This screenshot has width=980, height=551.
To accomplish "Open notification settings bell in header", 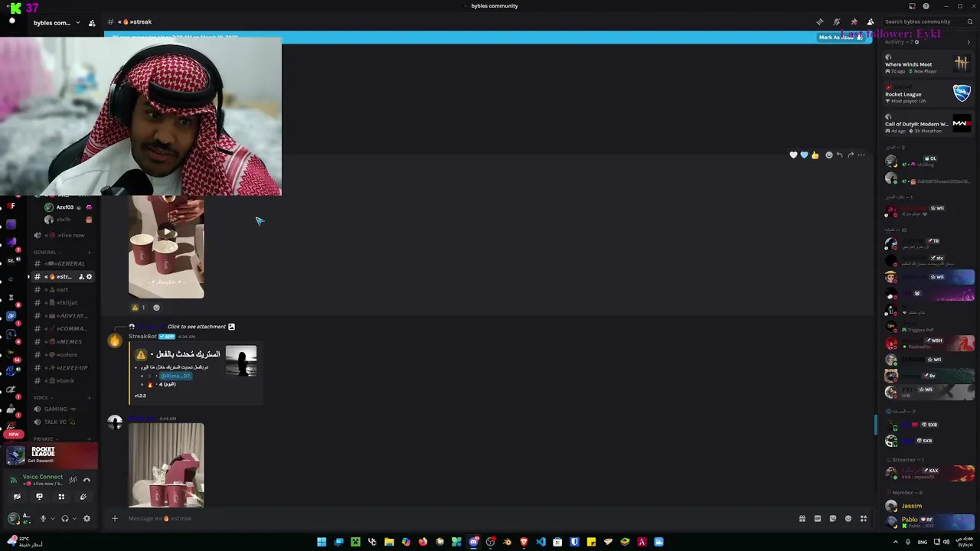I will pos(837,21).
